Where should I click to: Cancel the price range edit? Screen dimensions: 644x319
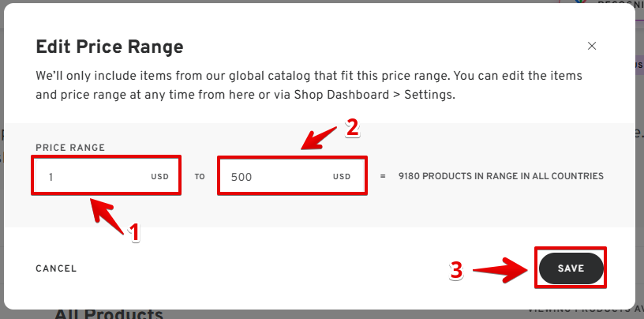[56, 268]
